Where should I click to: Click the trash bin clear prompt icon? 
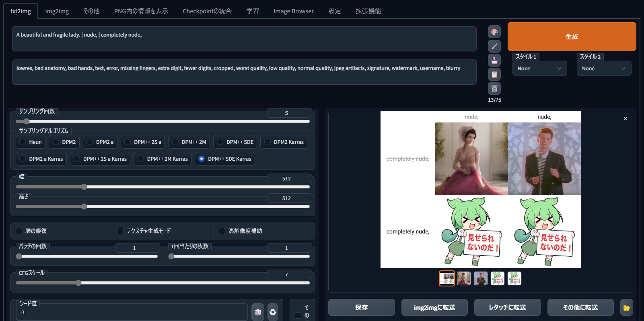tap(494, 88)
